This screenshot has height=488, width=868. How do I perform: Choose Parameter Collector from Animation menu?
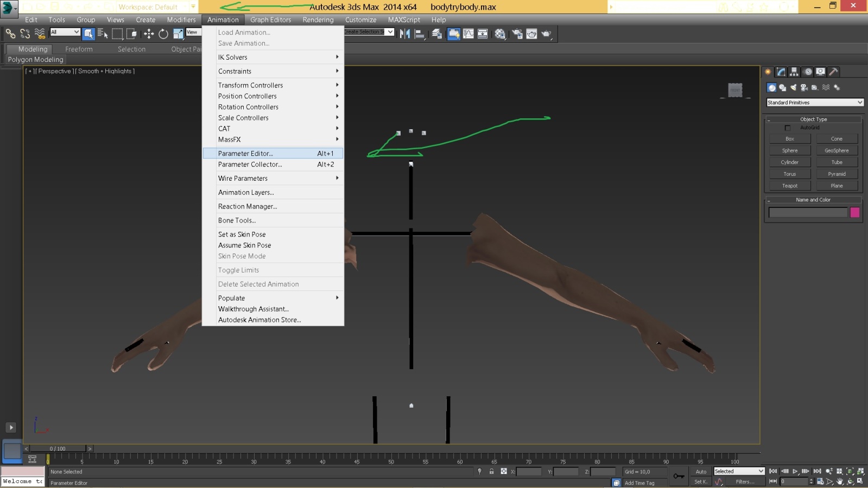(x=250, y=164)
